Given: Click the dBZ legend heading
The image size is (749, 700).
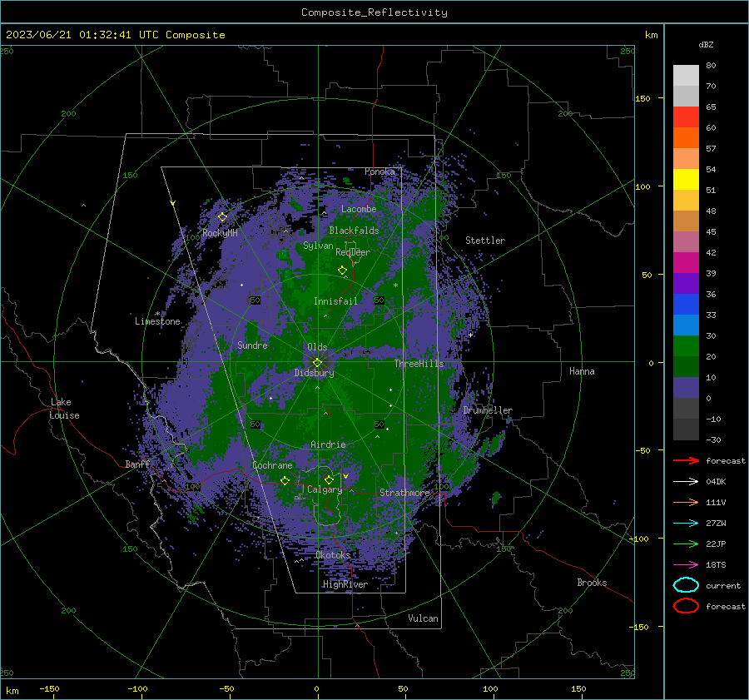Looking at the screenshot, I should point(706,44).
